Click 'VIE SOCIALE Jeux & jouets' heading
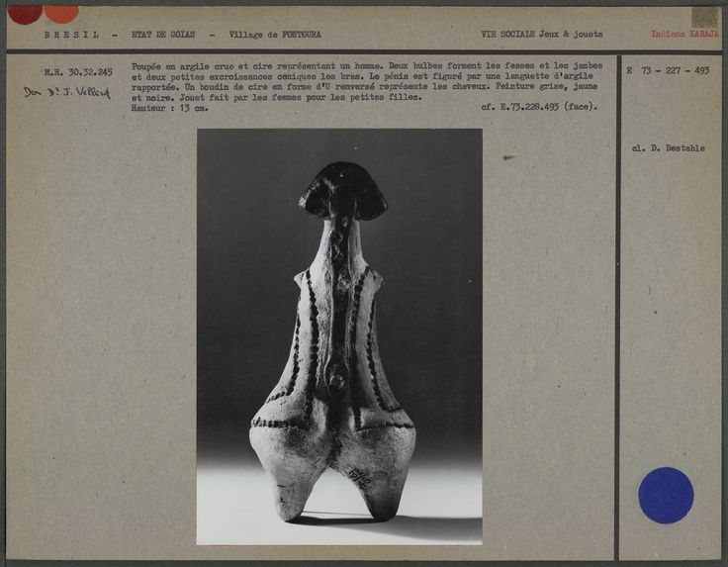The height and width of the screenshot is (567, 728). coord(541,35)
